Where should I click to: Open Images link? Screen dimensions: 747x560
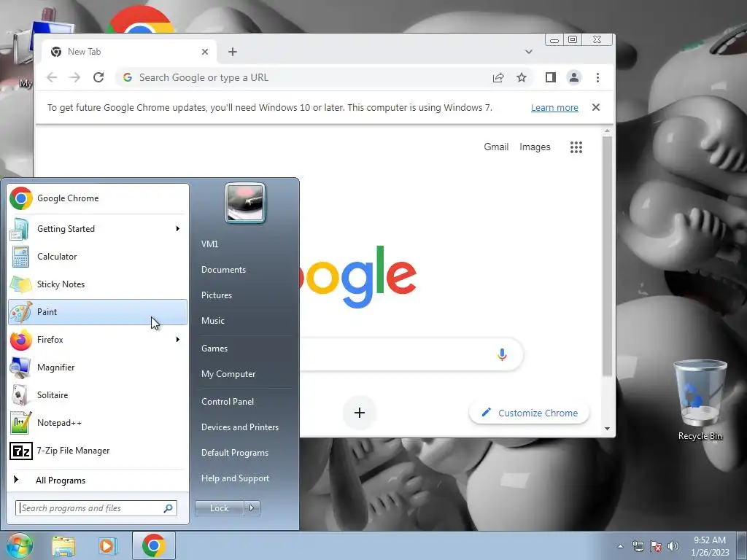click(x=535, y=147)
